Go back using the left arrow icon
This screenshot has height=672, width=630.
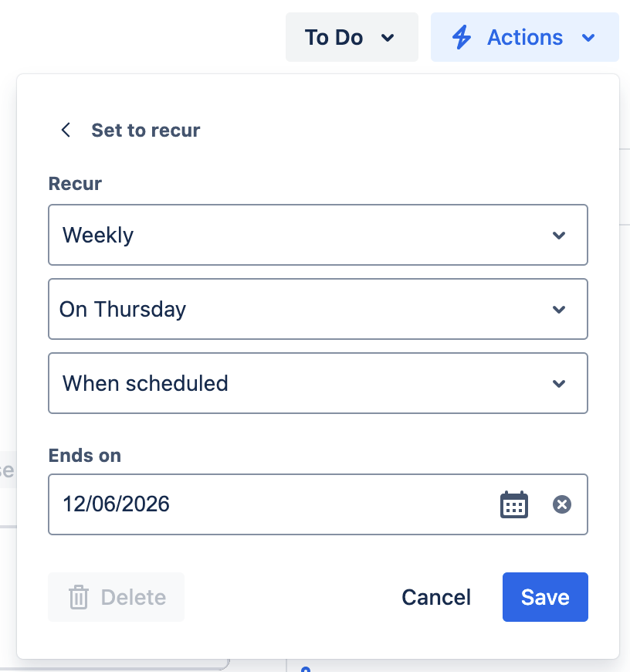(x=66, y=130)
